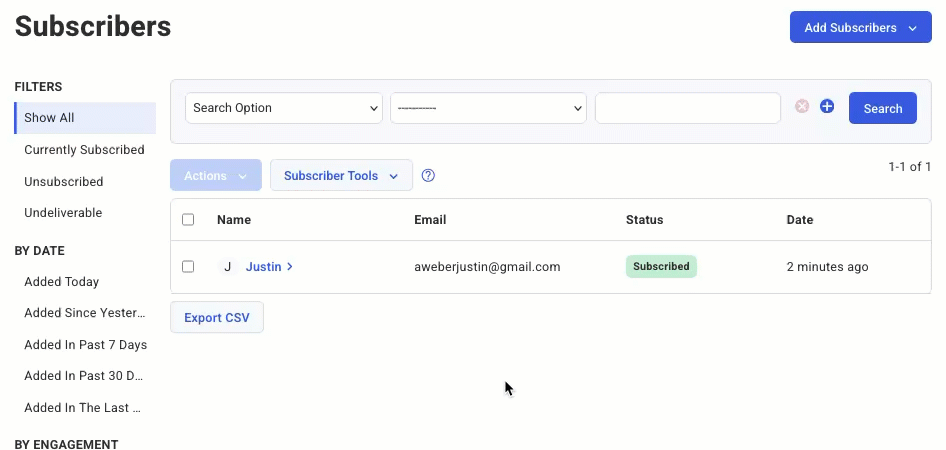Open the Search Option dropdown
Image resolution: width=946 pixels, height=450 pixels.
(x=284, y=108)
